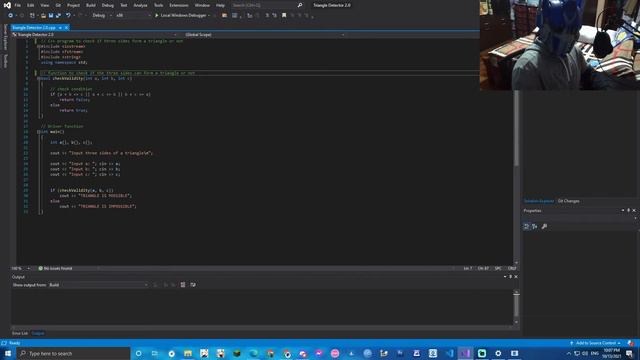Click the Visual Studio logo icon
The width and height of the screenshot is (640, 360).
7,5
